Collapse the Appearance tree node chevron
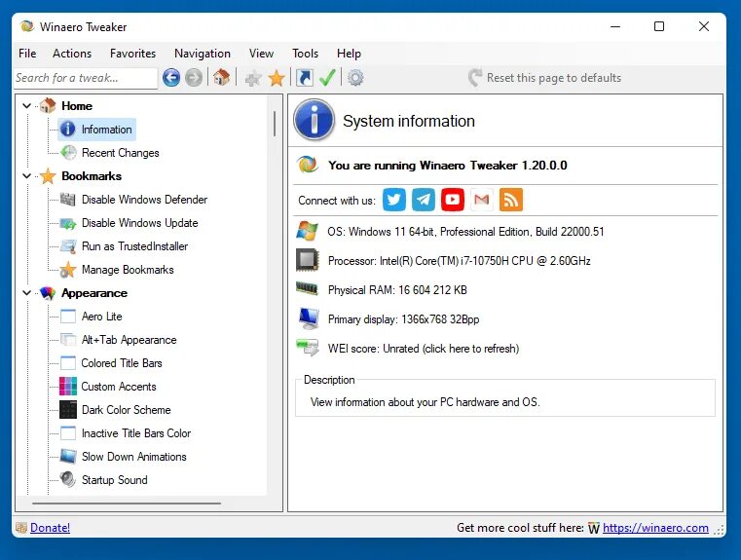The height and width of the screenshot is (560, 741). coord(27,293)
